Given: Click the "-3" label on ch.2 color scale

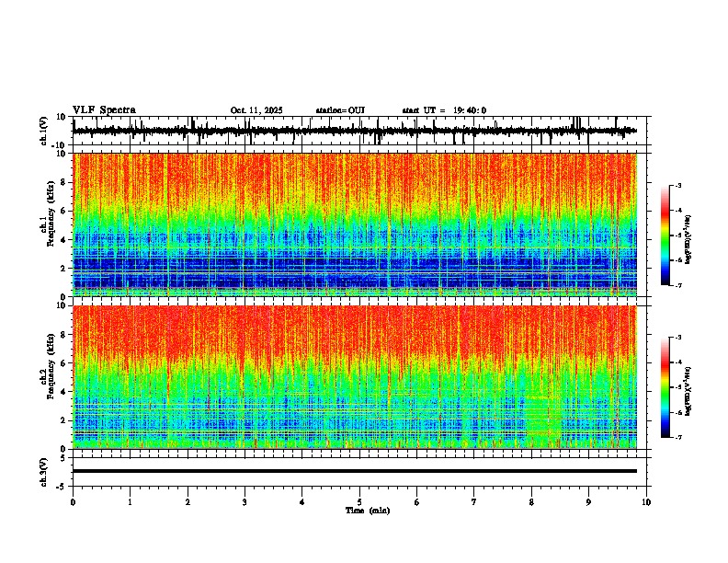Looking at the screenshot, I should pos(677,338).
